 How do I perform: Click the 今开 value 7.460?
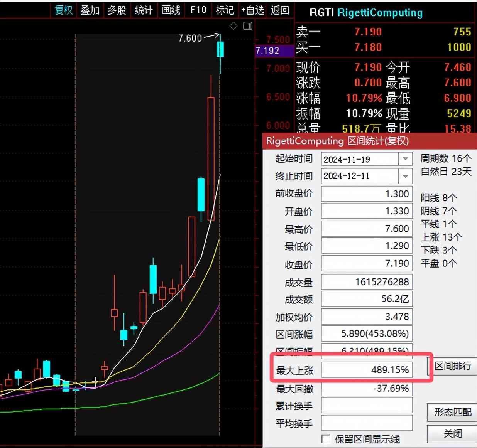458,67
